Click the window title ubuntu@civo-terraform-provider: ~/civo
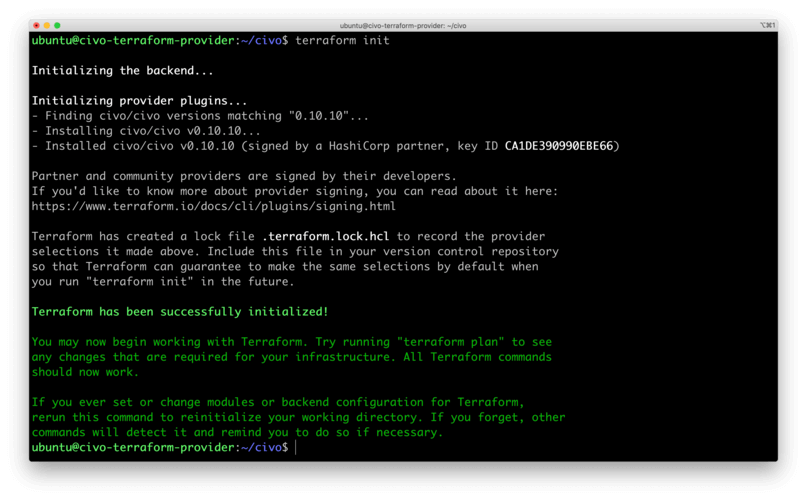The height and width of the screenshot is (500, 807). pos(403,25)
